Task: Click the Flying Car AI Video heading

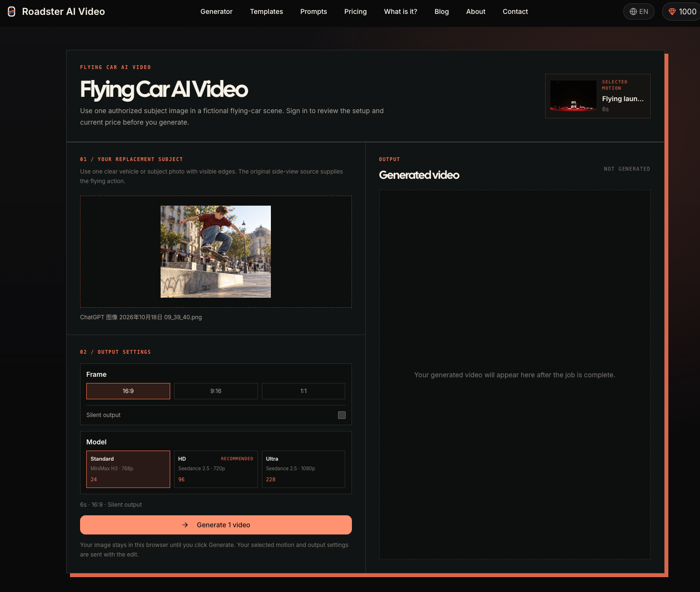Action: [x=164, y=90]
